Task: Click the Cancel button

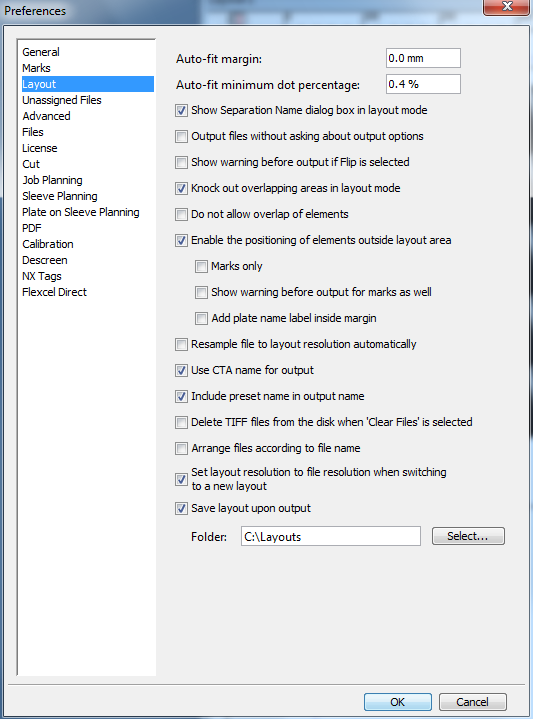Action: 472,702
